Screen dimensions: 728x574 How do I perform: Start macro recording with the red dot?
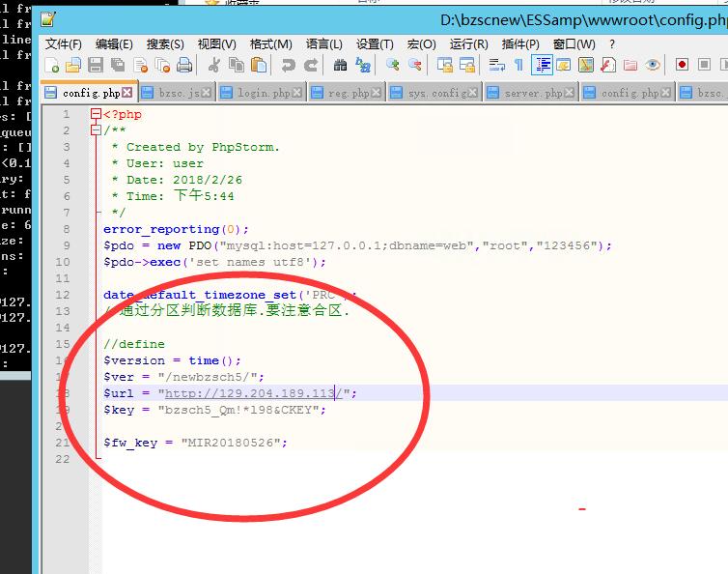682,65
